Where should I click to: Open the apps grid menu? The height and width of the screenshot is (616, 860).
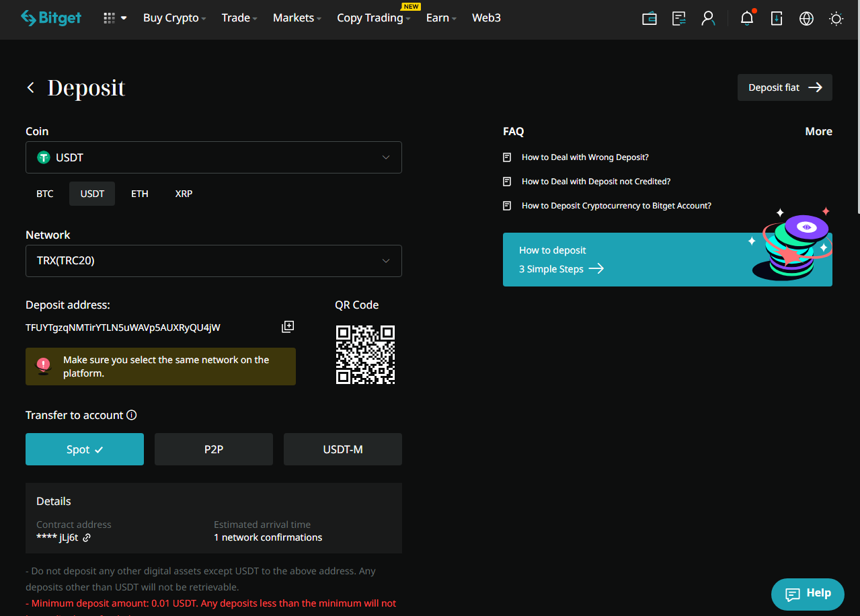coord(115,18)
